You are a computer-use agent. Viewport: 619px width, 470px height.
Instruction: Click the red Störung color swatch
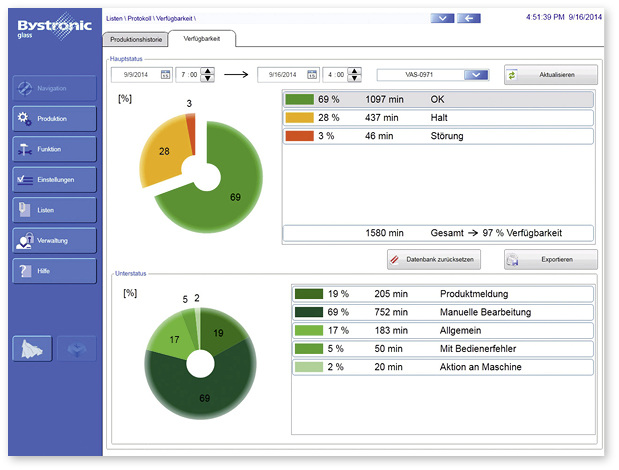pos(299,136)
